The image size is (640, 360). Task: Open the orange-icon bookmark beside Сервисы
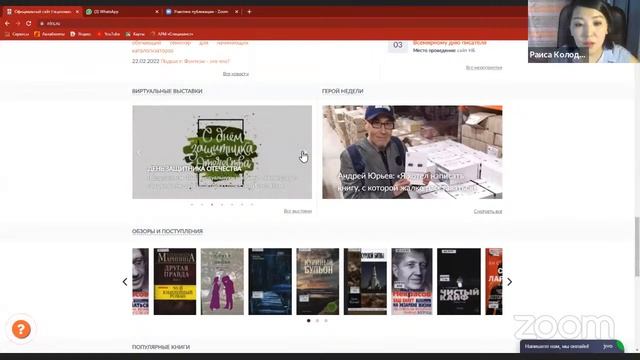[49, 34]
